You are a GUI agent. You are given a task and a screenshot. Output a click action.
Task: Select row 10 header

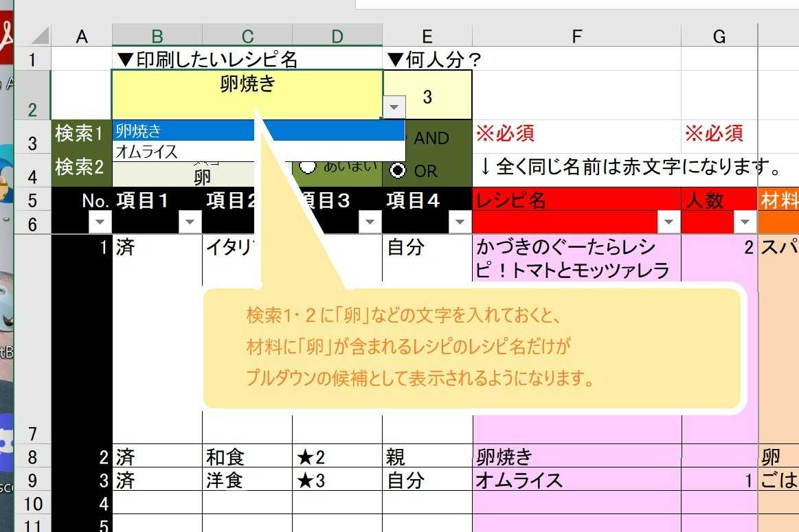(32, 503)
